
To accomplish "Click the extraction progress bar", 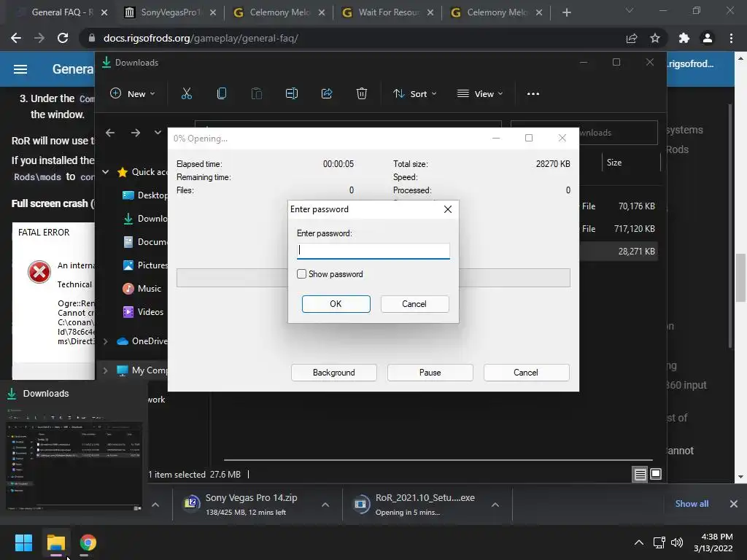I will tap(373, 278).
